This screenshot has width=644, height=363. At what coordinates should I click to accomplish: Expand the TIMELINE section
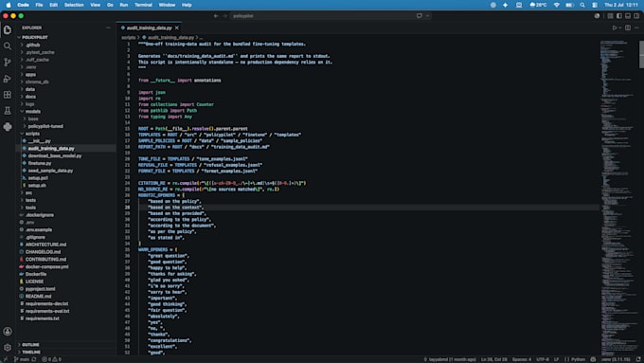click(x=31, y=352)
